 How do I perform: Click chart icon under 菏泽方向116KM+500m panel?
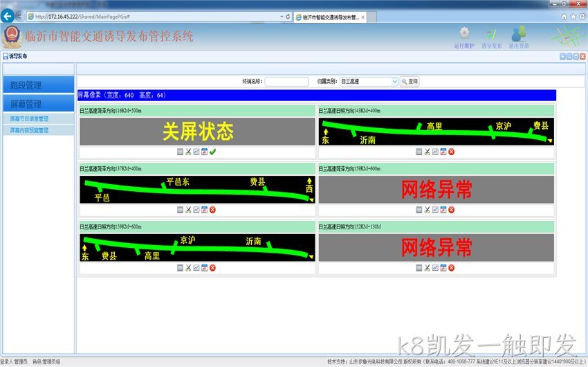click(x=196, y=152)
